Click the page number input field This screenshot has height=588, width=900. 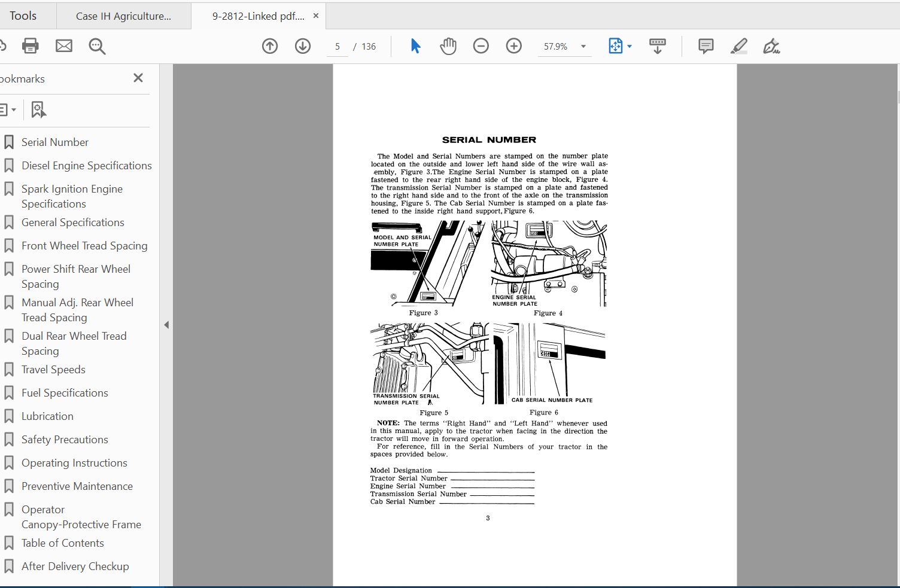[337, 45]
